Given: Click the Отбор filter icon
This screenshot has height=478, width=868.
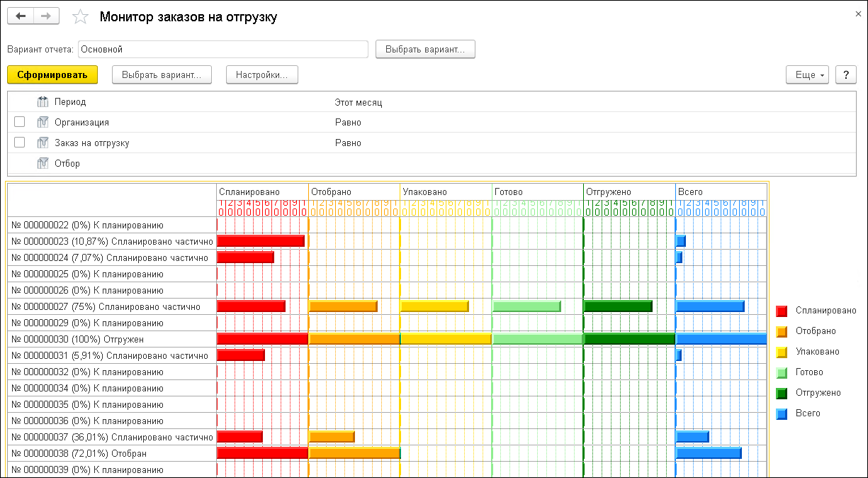Looking at the screenshot, I should pos(43,164).
